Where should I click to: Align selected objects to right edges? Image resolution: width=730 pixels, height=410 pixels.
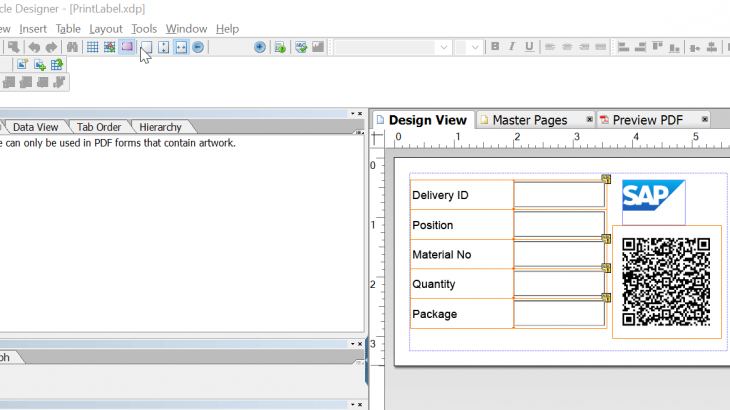coord(640,47)
